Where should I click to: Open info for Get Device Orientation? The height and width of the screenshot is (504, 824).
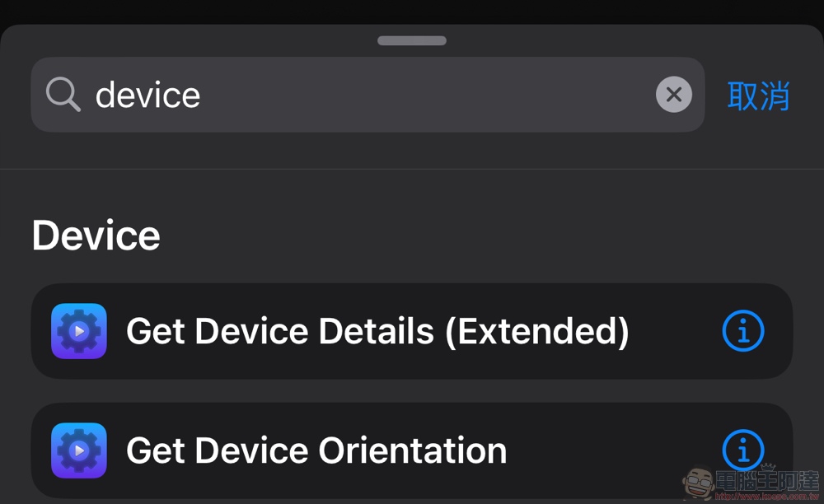pyautogui.click(x=743, y=450)
